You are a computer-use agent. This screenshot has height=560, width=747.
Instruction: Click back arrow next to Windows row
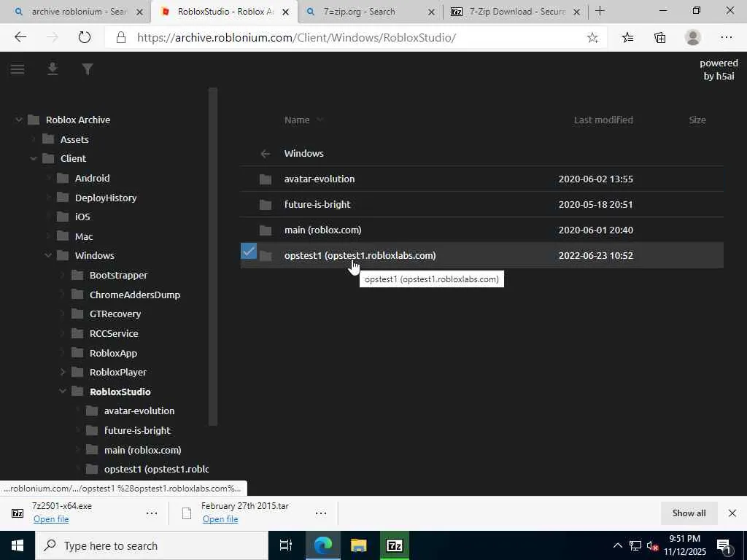pyautogui.click(x=266, y=154)
